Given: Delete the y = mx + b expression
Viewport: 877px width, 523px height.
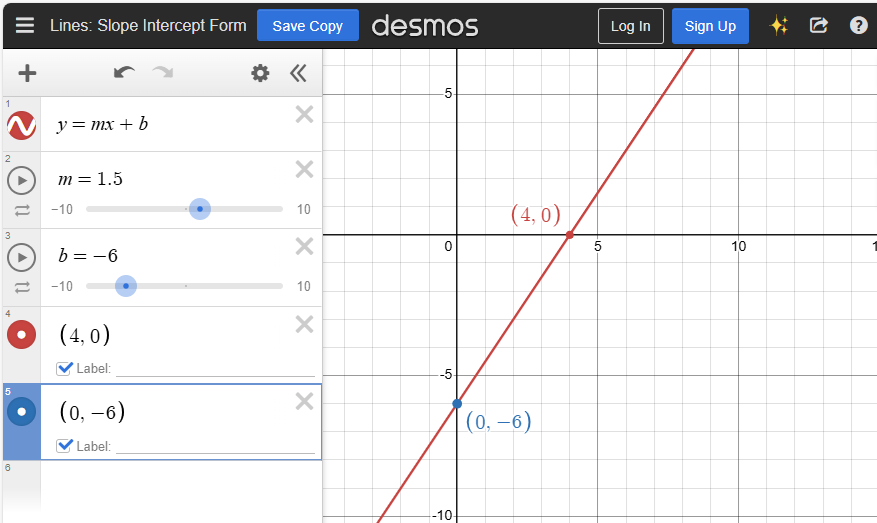Looking at the screenshot, I should 304,115.
